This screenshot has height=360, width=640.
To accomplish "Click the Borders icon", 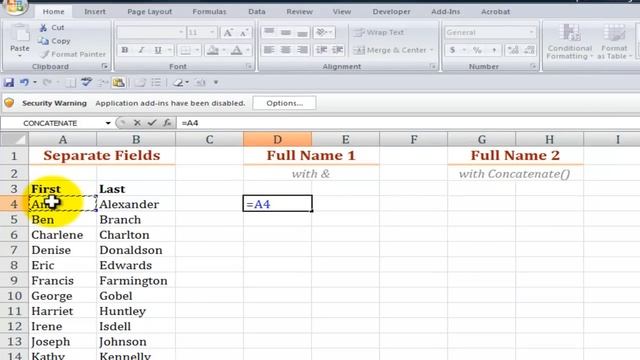I will [185, 50].
